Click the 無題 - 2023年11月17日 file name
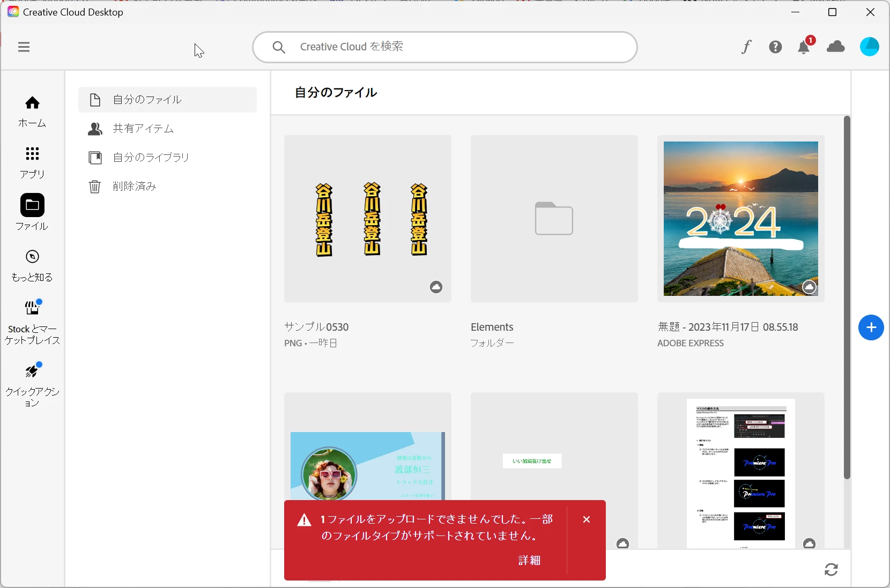 point(728,327)
